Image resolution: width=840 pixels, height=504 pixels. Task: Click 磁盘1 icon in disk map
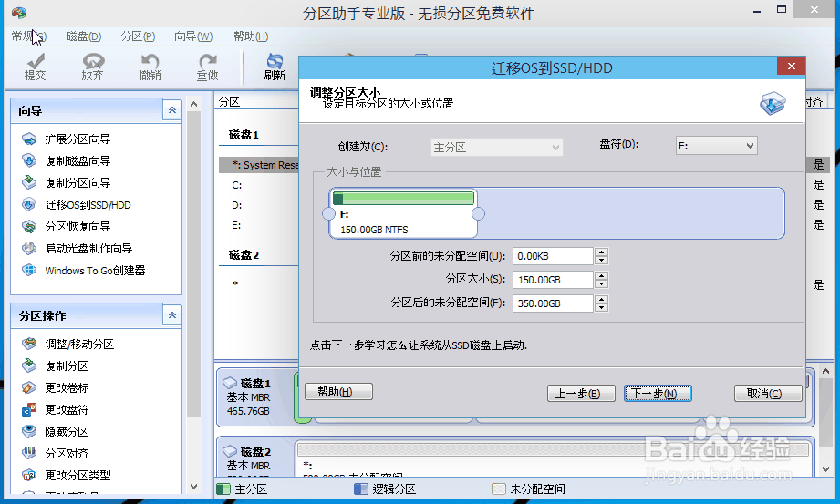click(x=230, y=383)
